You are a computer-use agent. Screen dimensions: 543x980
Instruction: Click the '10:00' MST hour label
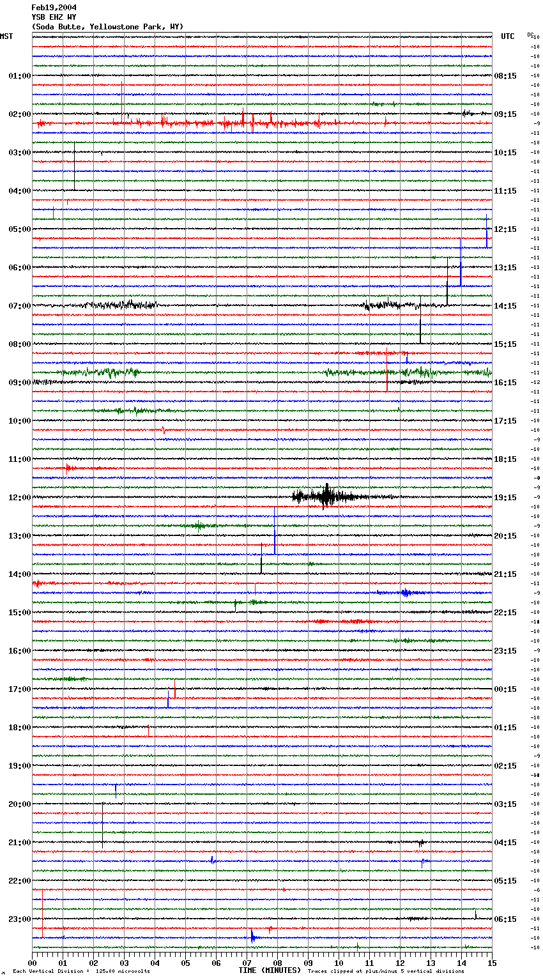pos(19,421)
